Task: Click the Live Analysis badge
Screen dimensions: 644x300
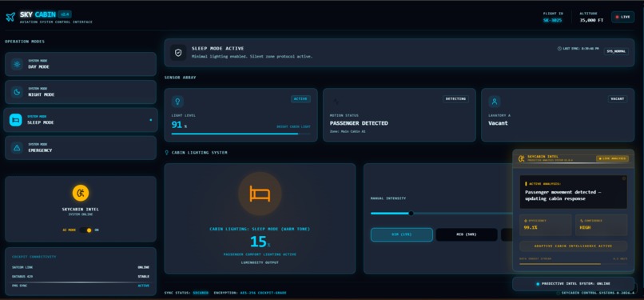Action: point(612,158)
